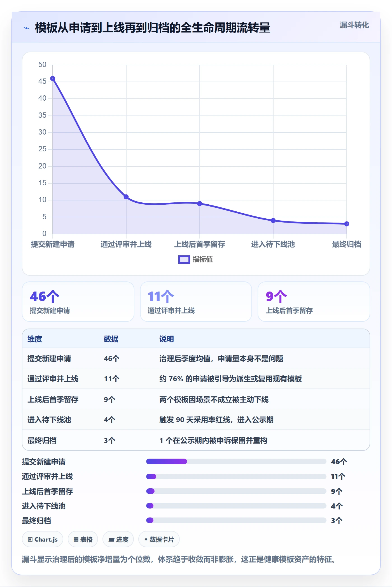Screen dimensions: 392x587
Task: Click the 46个 value beside progress bar
Action: (339, 461)
